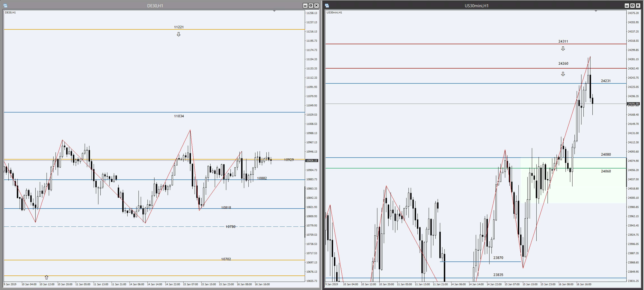
Task: Click 23831.25 on US30mini price scale
Action: [x=633, y=281]
